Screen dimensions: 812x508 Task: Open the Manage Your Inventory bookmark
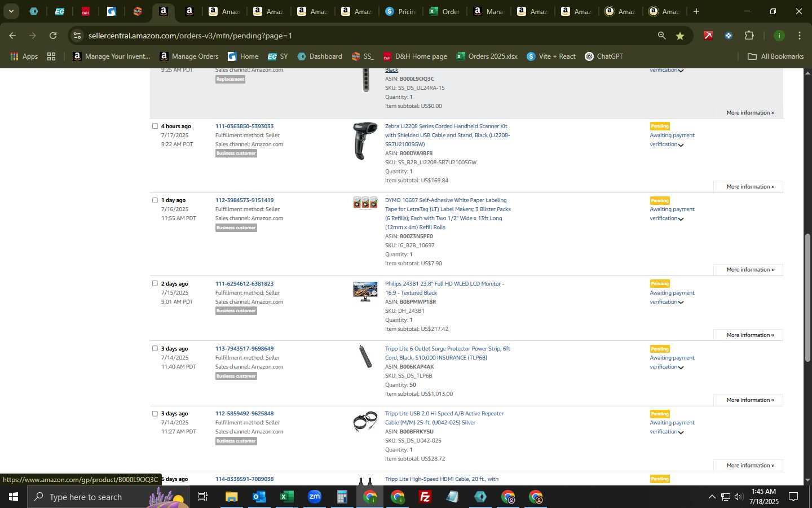pos(112,56)
